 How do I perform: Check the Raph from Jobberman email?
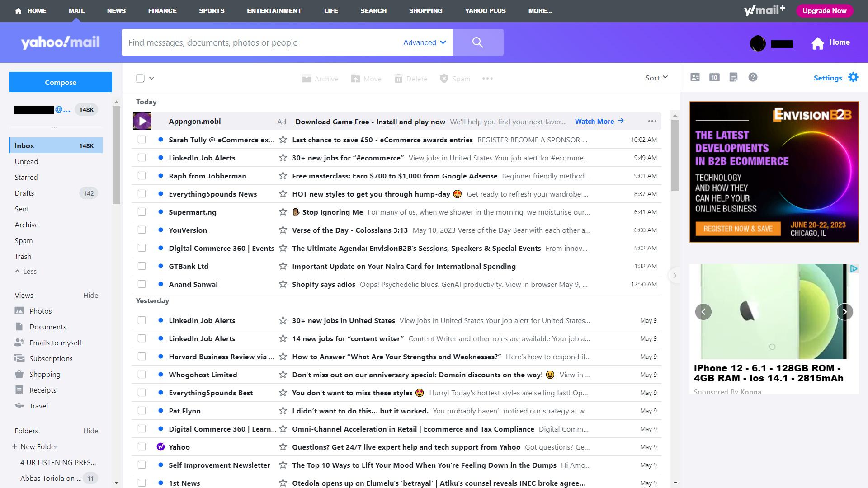(x=142, y=176)
